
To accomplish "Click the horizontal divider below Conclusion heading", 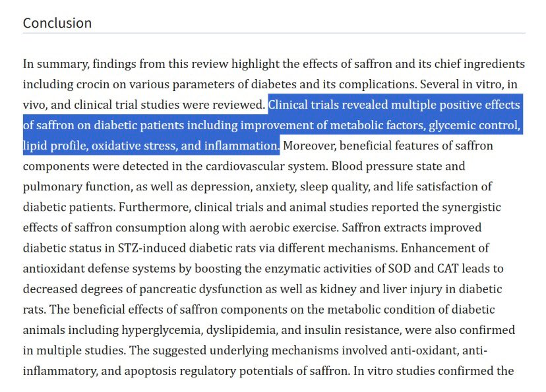I will [x=274, y=34].
